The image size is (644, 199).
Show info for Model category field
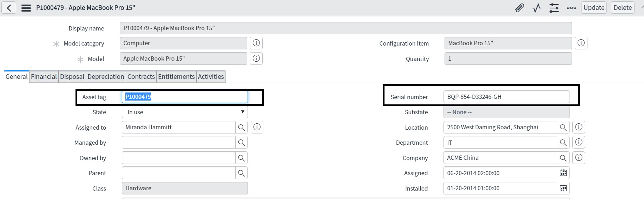(x=256, y=43)
